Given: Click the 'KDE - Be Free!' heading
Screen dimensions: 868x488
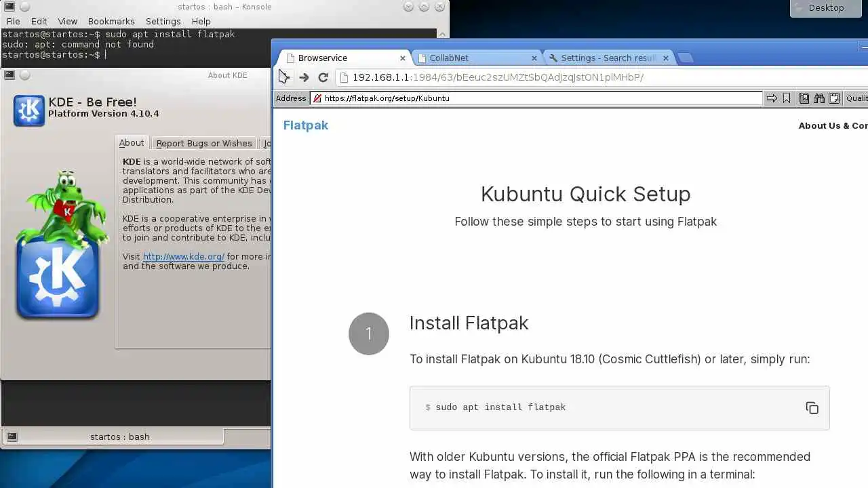Looking at the screenshot, I should pyautogui.click(x=92, y=102).
